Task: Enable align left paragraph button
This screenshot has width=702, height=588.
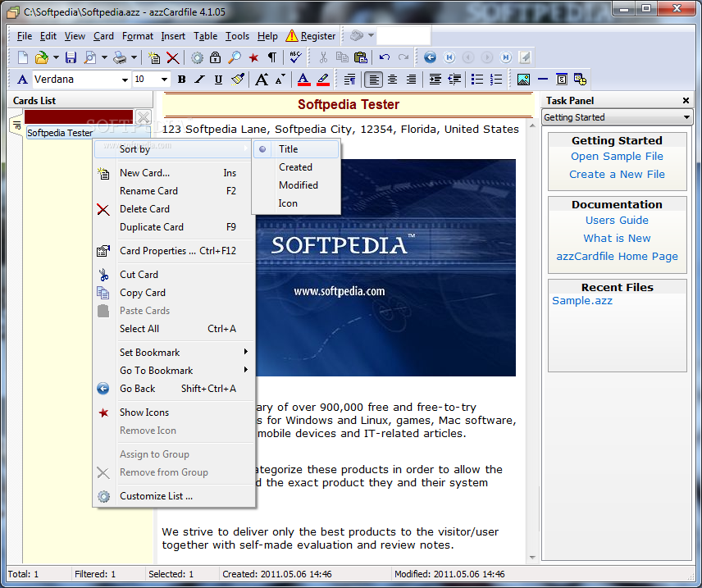Action: click(x=373, y=80)
